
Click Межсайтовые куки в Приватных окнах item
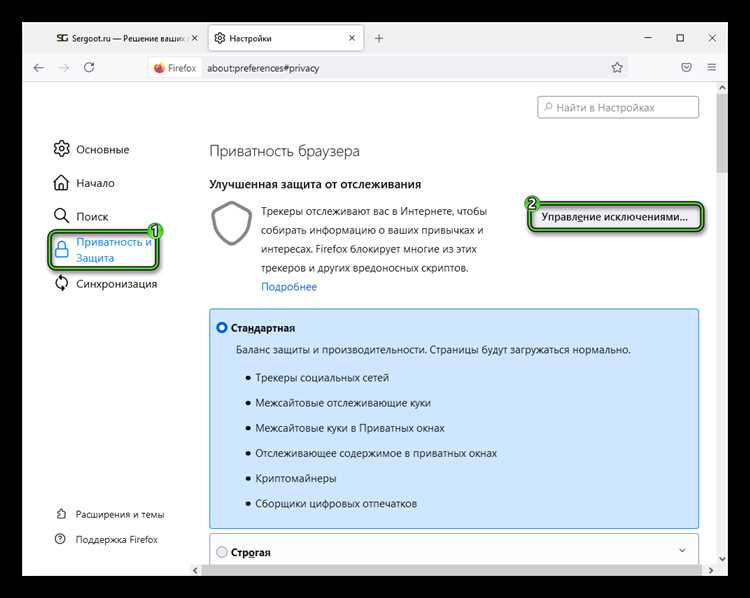(350, 428)
